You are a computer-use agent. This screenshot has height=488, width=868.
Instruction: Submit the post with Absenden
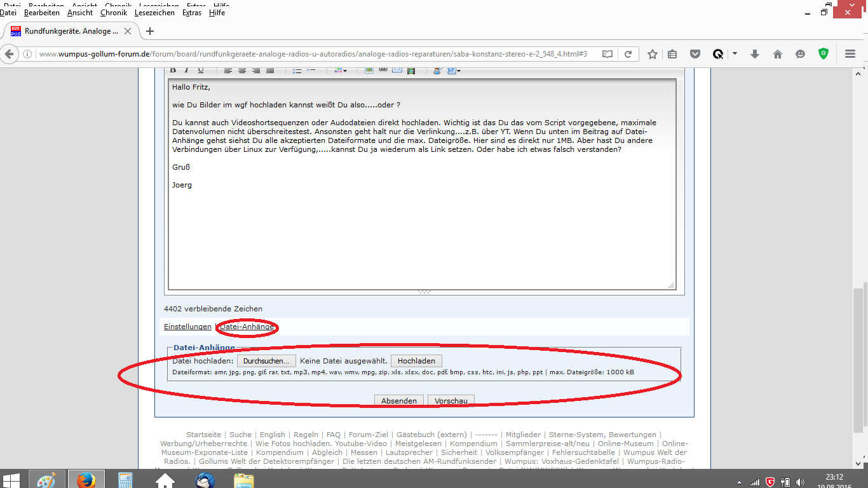click(399, 401)
